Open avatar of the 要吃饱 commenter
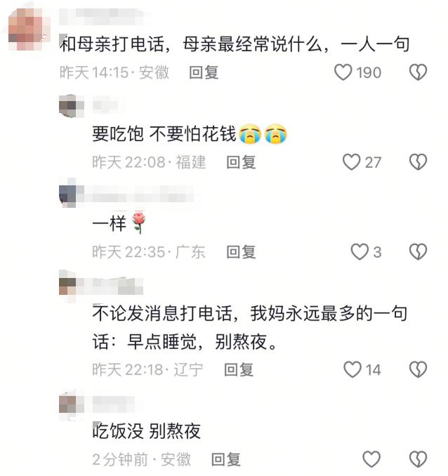Screen dimensions: 448x476 (72, 105)
